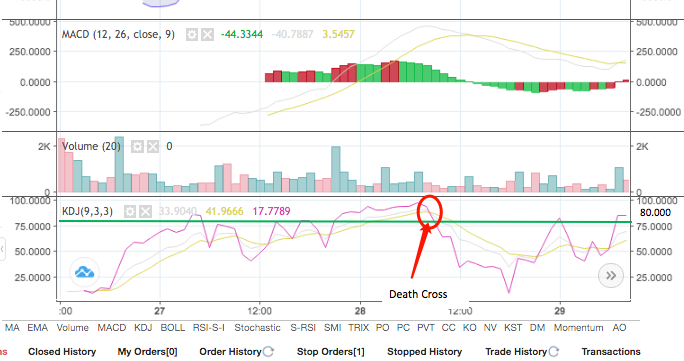
Task: Switch to the Transactions tab
Action: pyautogui.click(x=611, y=351)
